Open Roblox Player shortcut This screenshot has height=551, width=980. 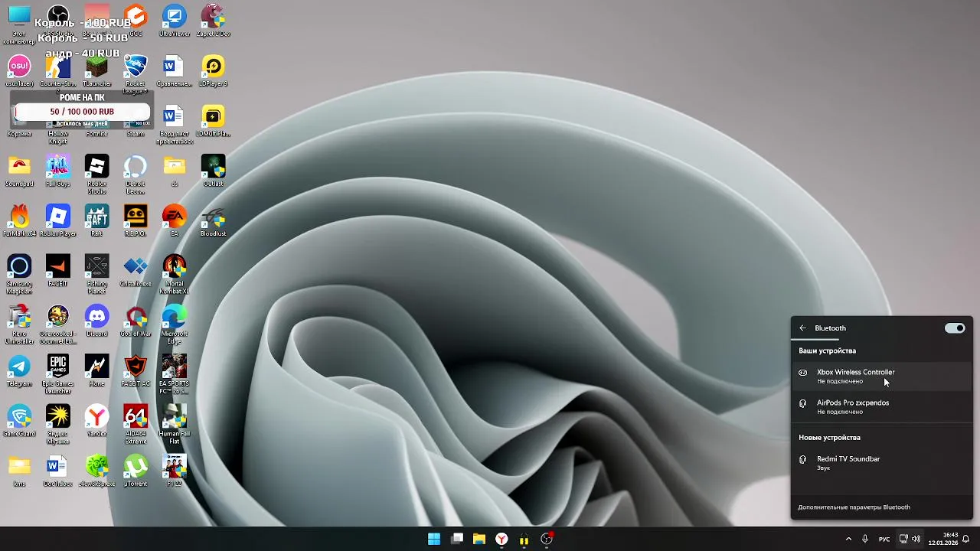point(58,220)
